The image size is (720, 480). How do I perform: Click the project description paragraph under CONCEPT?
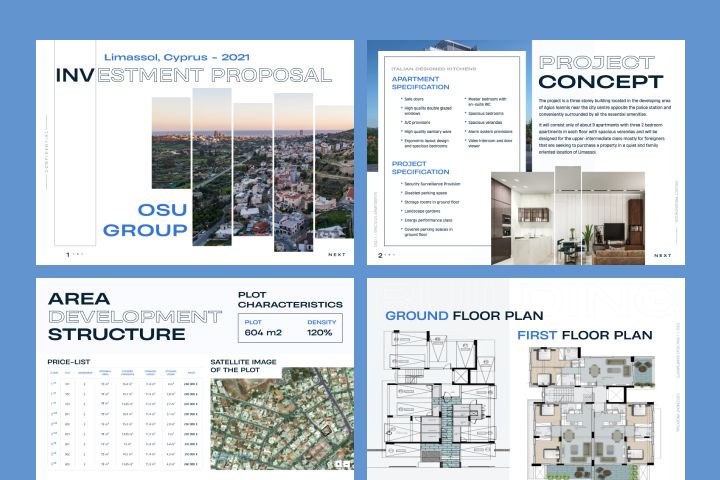point(605,126)
